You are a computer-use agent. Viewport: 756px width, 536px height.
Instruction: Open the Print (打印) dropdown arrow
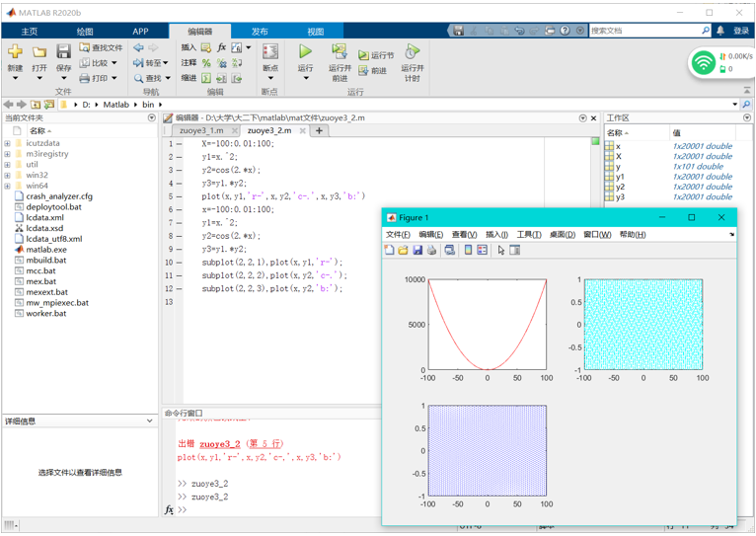click(x=114, y=78)
